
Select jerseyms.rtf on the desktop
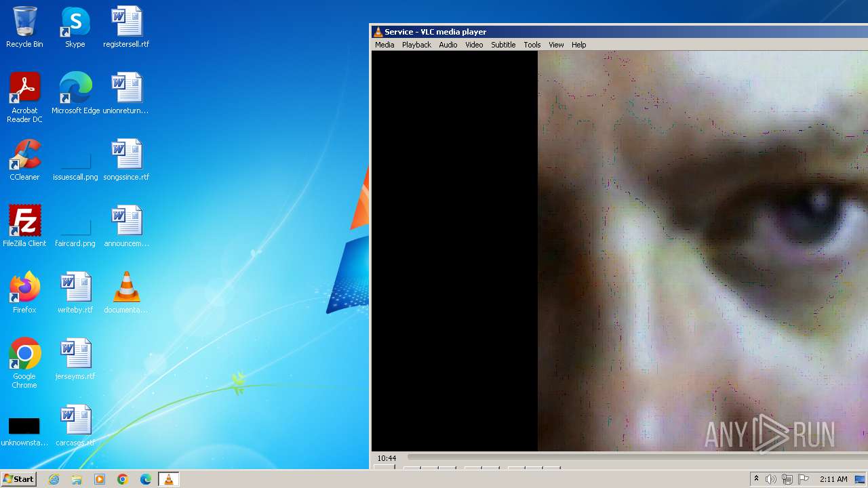[75, 360]
